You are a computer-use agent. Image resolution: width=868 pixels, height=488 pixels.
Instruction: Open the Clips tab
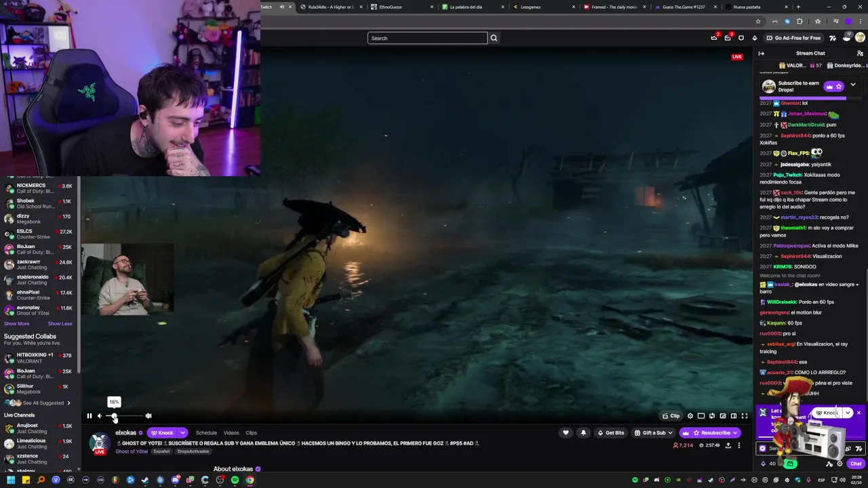coord(251,432)
